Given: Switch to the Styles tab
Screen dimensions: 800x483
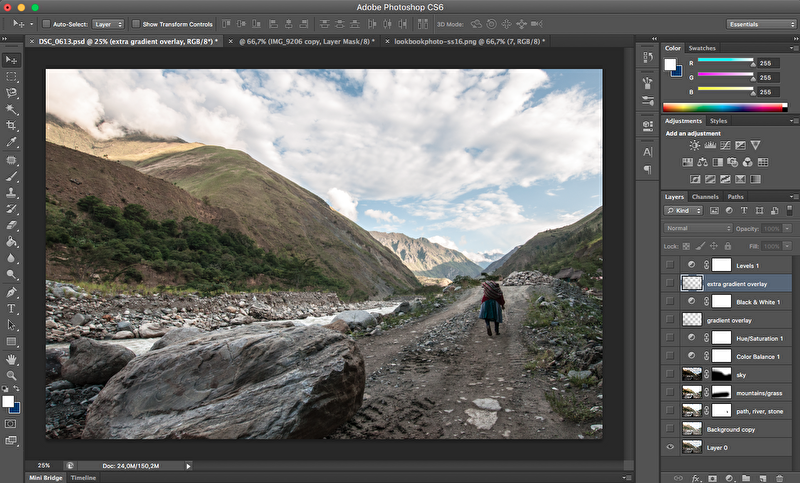Looking at the screenshot, I should click(x=718, y=121).
